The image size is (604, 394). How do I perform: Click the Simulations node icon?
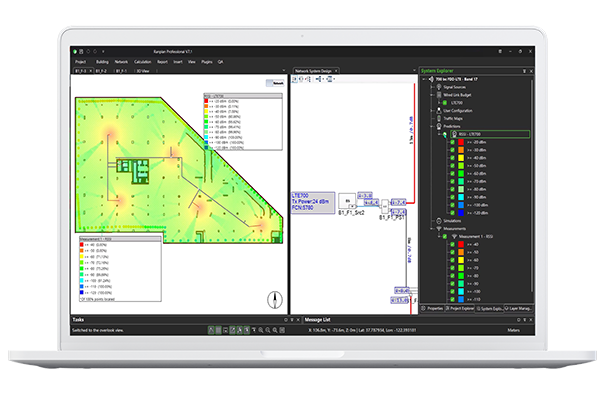(x=438, y=221)
